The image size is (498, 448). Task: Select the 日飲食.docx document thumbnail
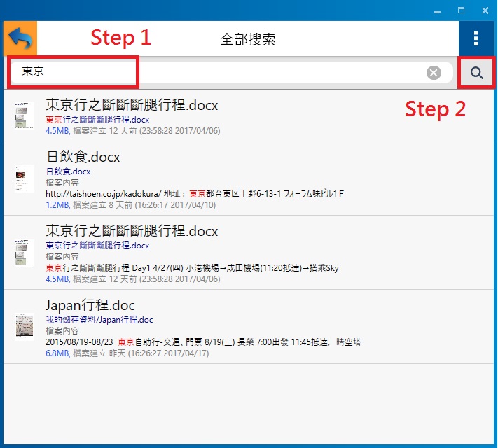25,178
